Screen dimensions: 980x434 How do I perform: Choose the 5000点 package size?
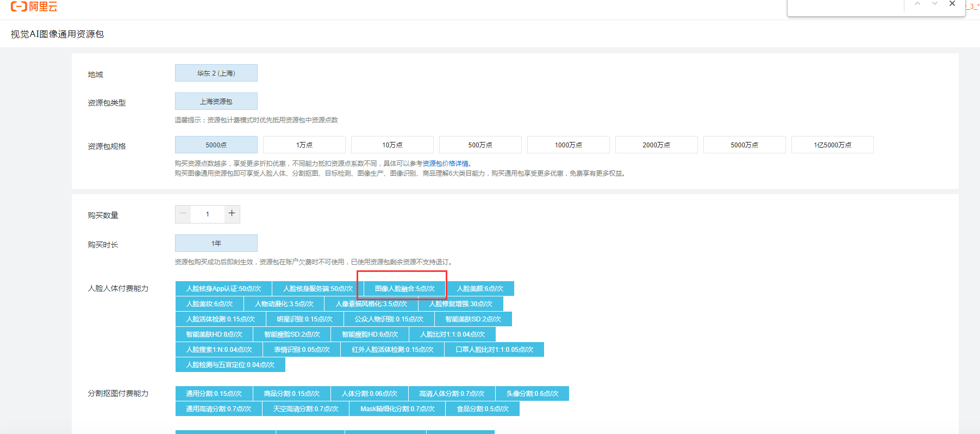coord(216,145)
